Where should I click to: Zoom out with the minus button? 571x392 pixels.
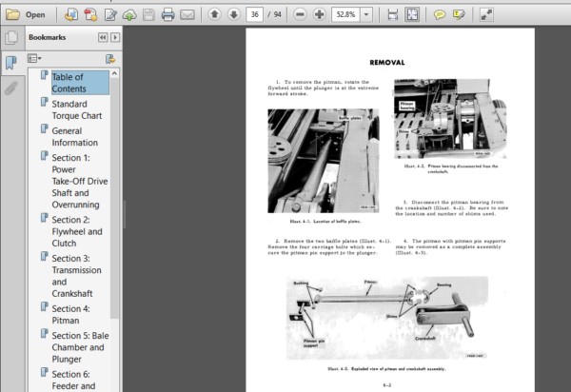point(300,14)
